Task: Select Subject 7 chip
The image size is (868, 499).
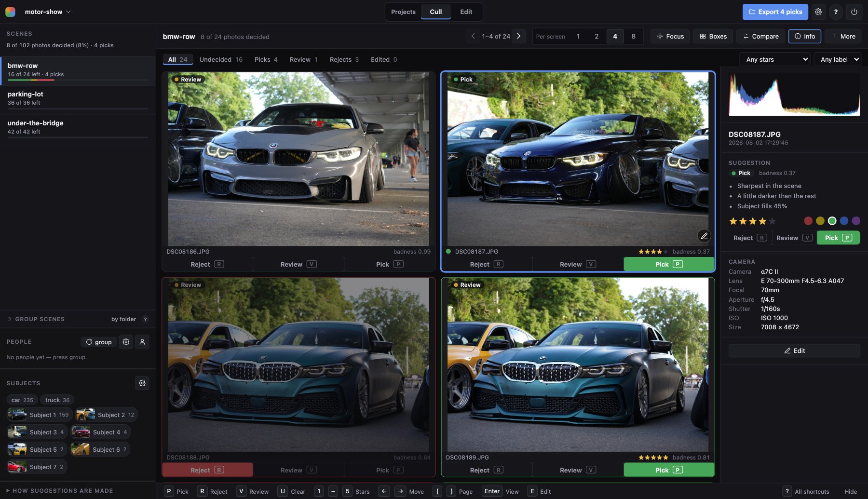Action: [x=37, y=467]
